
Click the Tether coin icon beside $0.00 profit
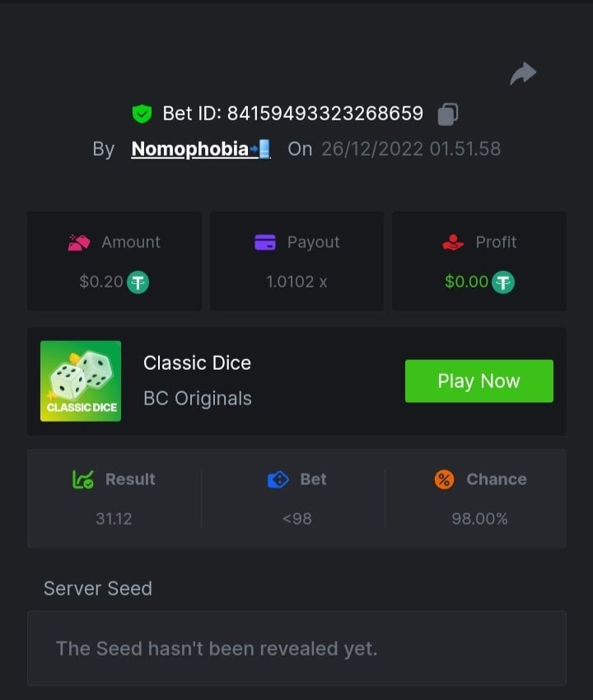[503, 282]
